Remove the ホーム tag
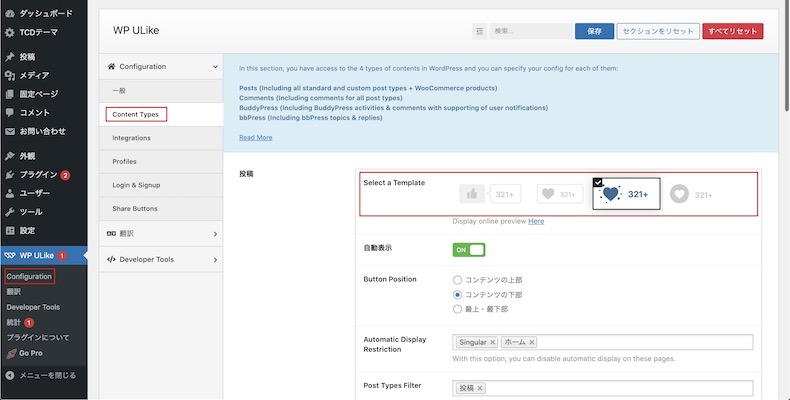Screen dimensions: 790x400 [532, 342]
